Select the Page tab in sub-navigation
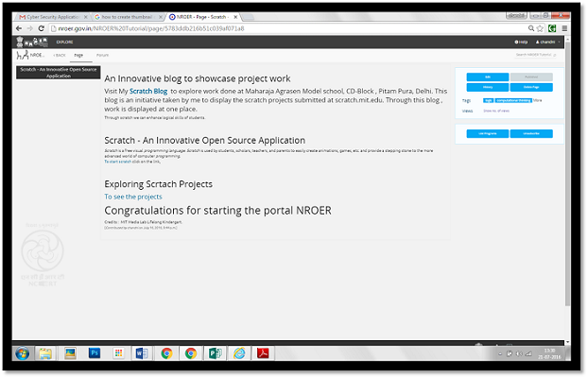Viewport: 588px width, 378px height. 78,55
